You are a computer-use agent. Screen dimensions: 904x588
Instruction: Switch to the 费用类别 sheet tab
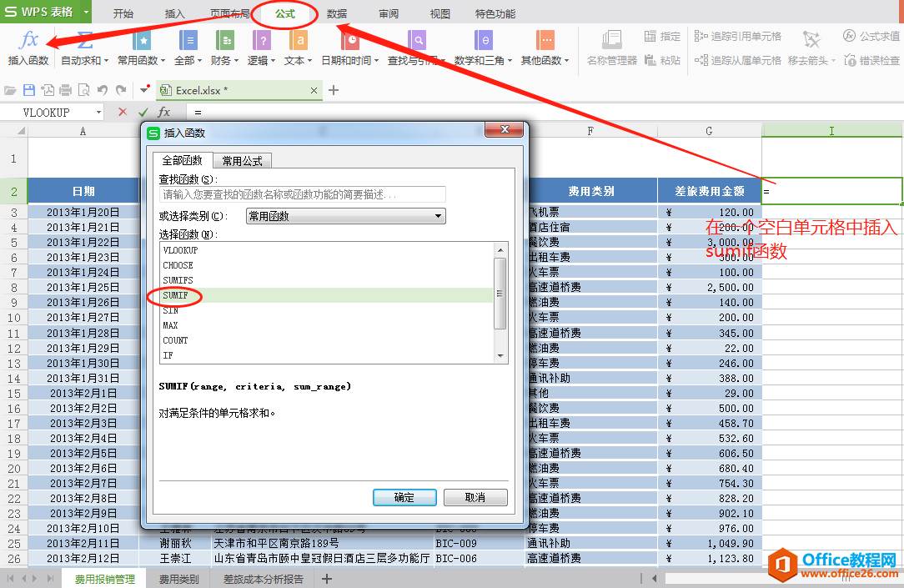tap(178, 579)
